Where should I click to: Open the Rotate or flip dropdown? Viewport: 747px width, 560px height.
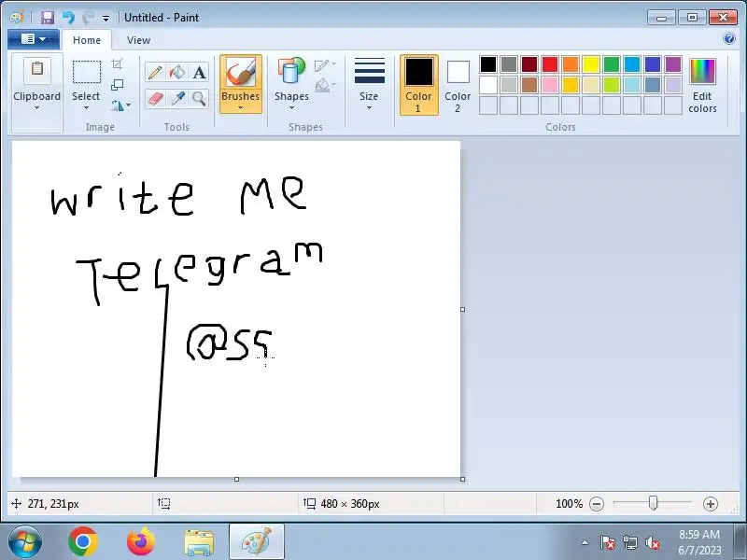(x=120, y=105)
